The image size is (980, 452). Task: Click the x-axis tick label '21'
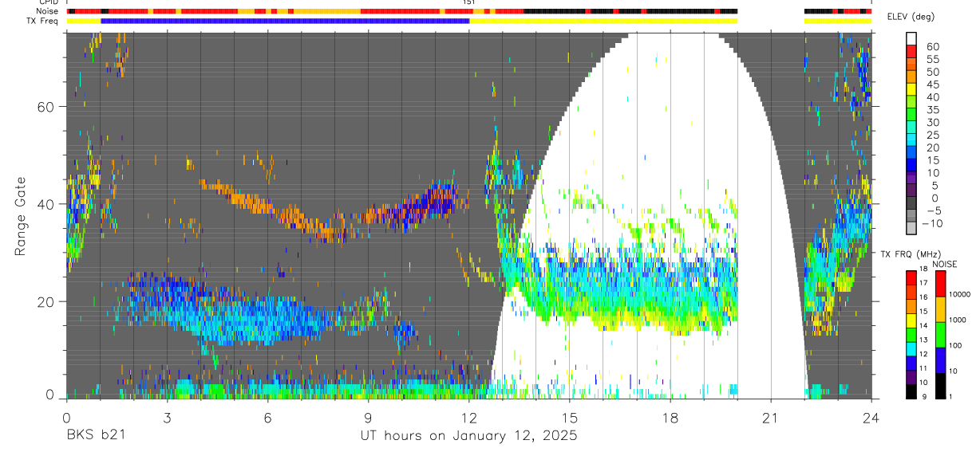point(771,418)
